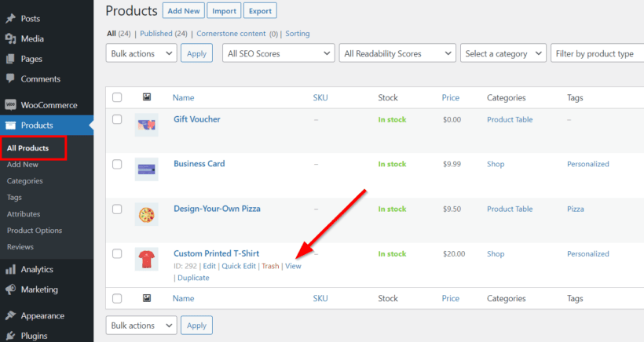The image size is (644, 342).
Task: Click the image column icon in table header
Action: click(x=147, y=97)
